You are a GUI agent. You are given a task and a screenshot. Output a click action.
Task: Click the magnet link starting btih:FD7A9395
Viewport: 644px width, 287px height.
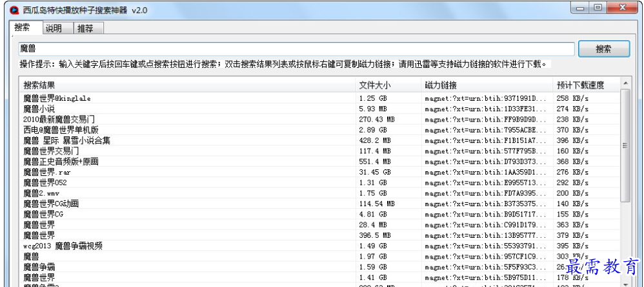tap(486, 193)
